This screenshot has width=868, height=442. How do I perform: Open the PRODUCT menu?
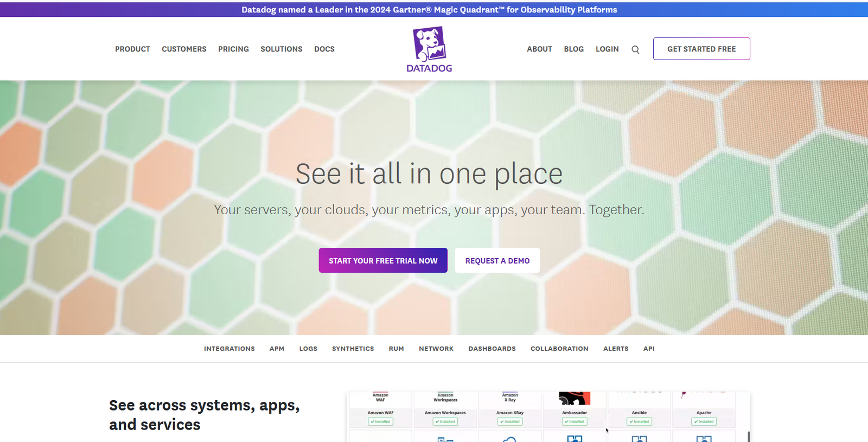132,49
